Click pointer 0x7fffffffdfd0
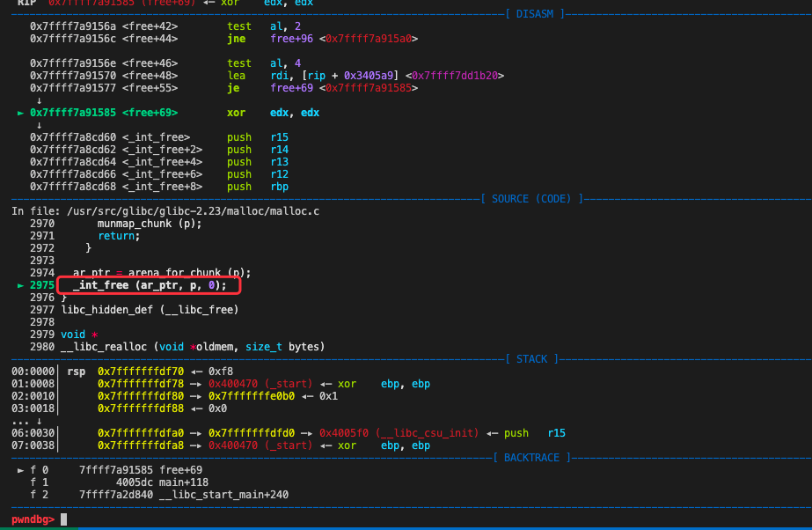Viewport: 812px width, 530px height. pyautogui.click(x=251, y=433)
